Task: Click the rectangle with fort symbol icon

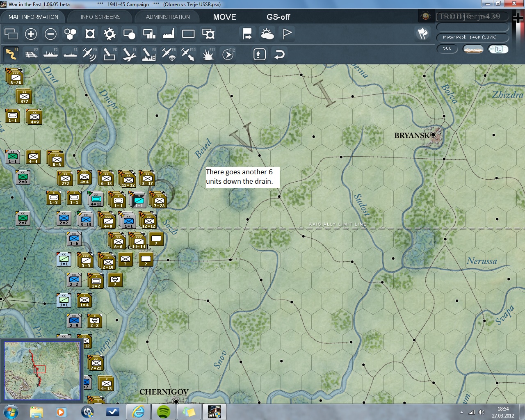Action: pos(208,34)
